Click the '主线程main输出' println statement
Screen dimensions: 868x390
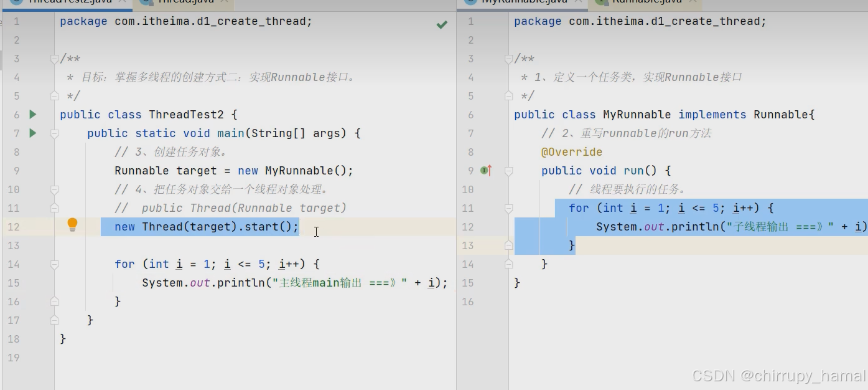click(x=295, y=283)
